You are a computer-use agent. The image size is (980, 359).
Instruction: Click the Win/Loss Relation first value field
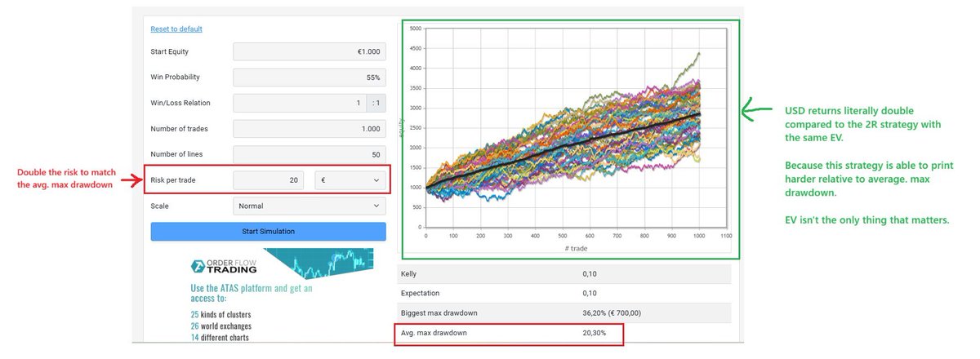click(x=299, y=103)
